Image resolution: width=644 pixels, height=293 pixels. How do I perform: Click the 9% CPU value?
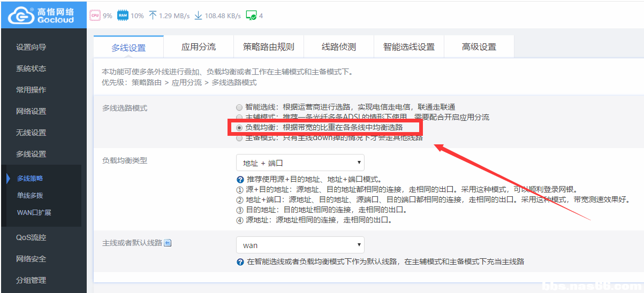[108, 16]
